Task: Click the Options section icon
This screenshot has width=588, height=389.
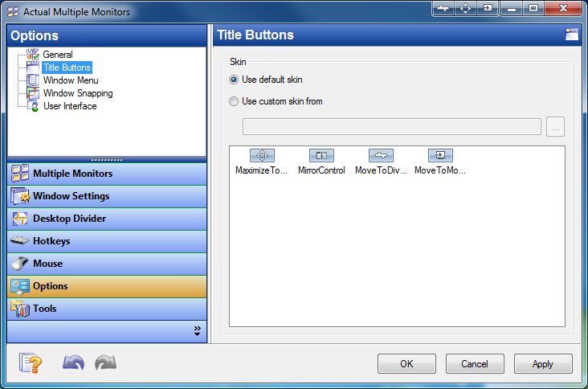Action: pyautogui.click(x=20, y=287)
